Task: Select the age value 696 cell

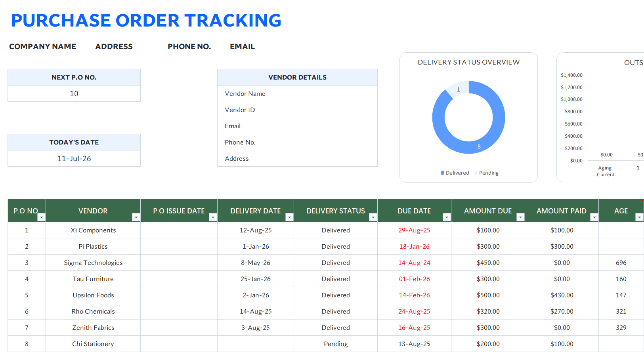Action: (x=621, y=263)
